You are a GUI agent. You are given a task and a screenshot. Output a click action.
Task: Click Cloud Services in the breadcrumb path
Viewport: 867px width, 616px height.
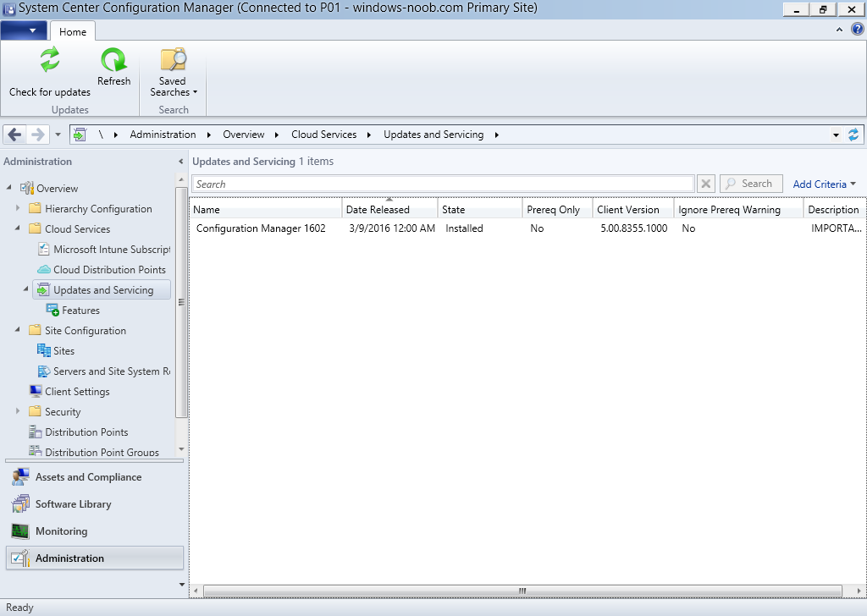(x=324, y=135)
